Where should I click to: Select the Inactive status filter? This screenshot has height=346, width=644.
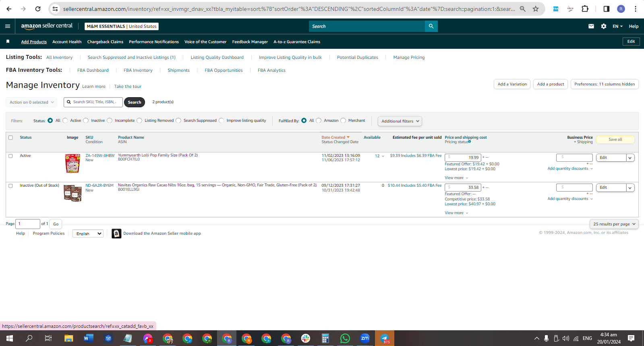86,121
